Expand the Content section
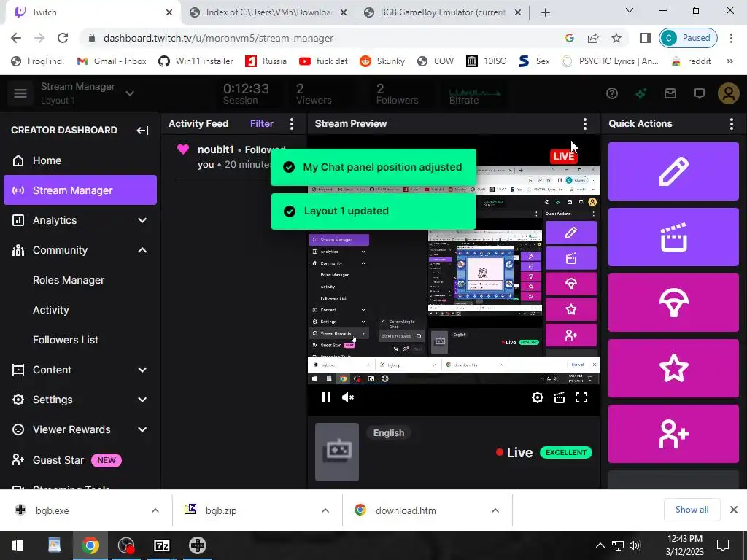Image resolution: width=747 pixels, height=560 pixels. pos(142,370)
